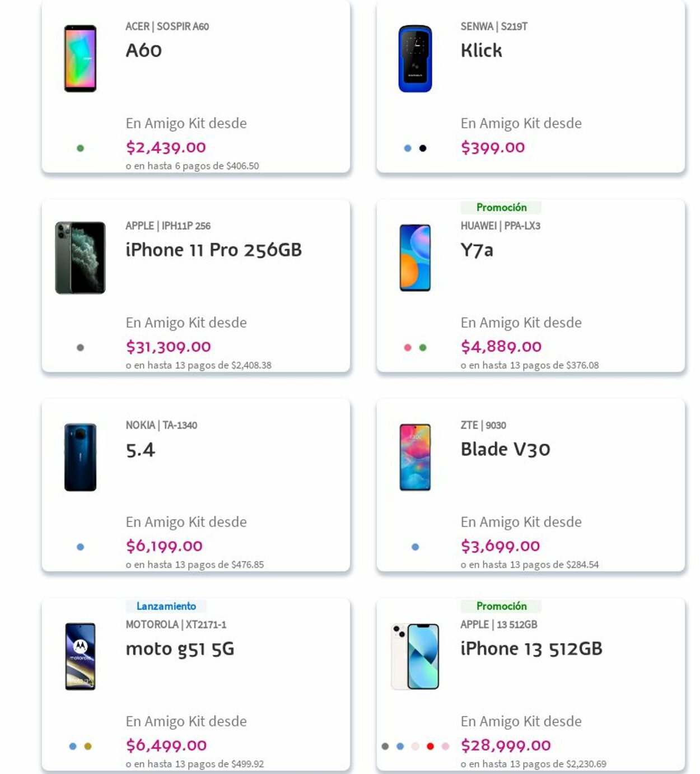Click the ZTE Blade V30 thumbnail
700x774 pixels.
pyautogui.click(x=415, y=457)
